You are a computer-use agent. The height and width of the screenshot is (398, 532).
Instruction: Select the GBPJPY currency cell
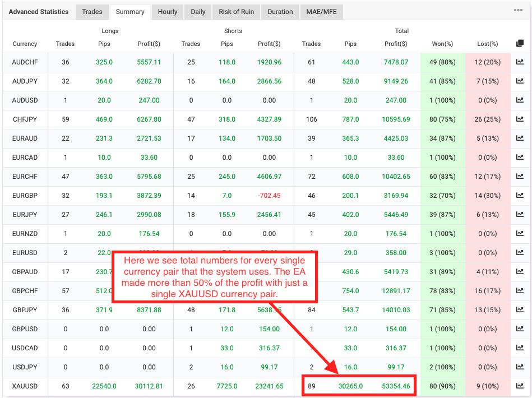pyautogui.click(x=25, y=310)
